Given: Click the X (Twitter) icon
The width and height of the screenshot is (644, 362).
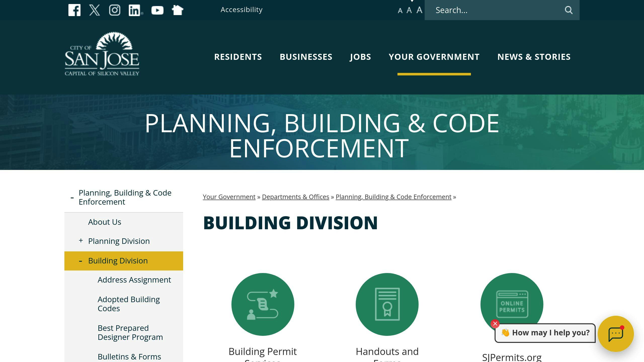Looking at the screenshot, I should pos(95,10).
